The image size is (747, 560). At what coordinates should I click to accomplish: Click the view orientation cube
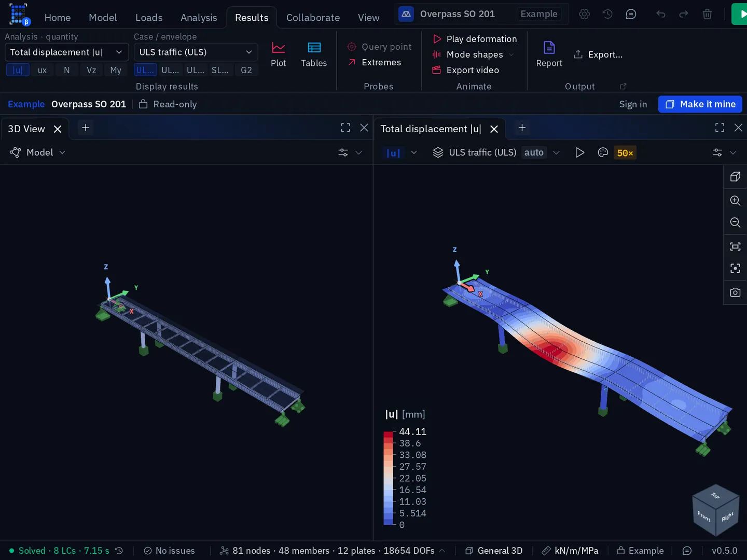coord(715,510)
